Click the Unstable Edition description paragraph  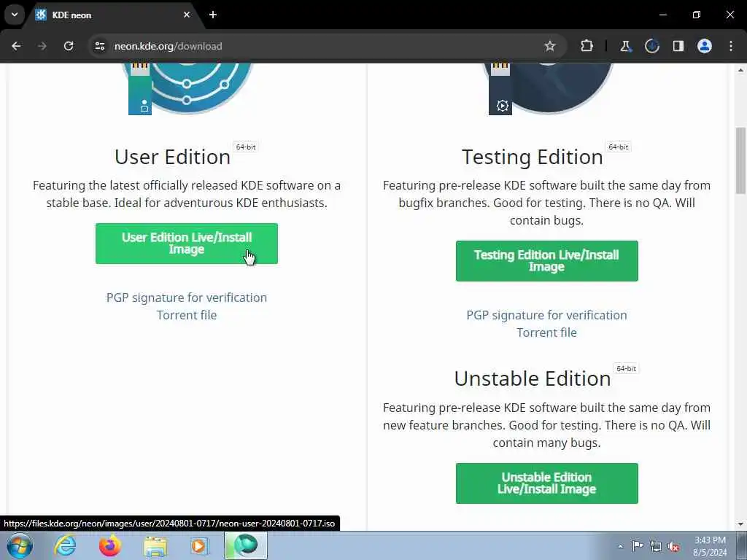tap(546, 425)
